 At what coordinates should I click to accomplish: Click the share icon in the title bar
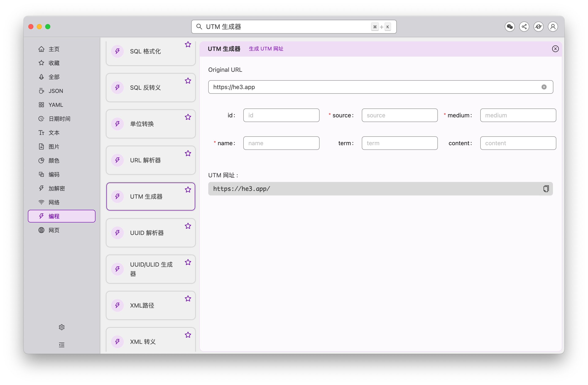[x=524, y=27]
